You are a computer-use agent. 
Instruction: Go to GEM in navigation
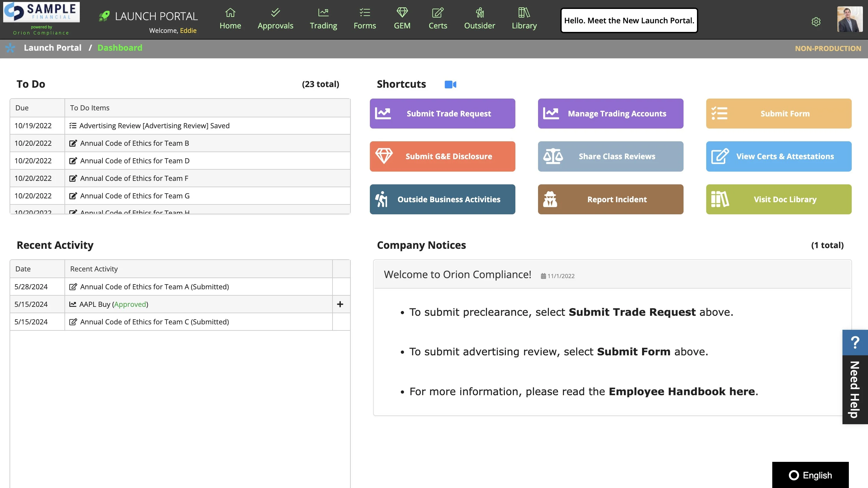pyautogui.click(x=402, y=19)
